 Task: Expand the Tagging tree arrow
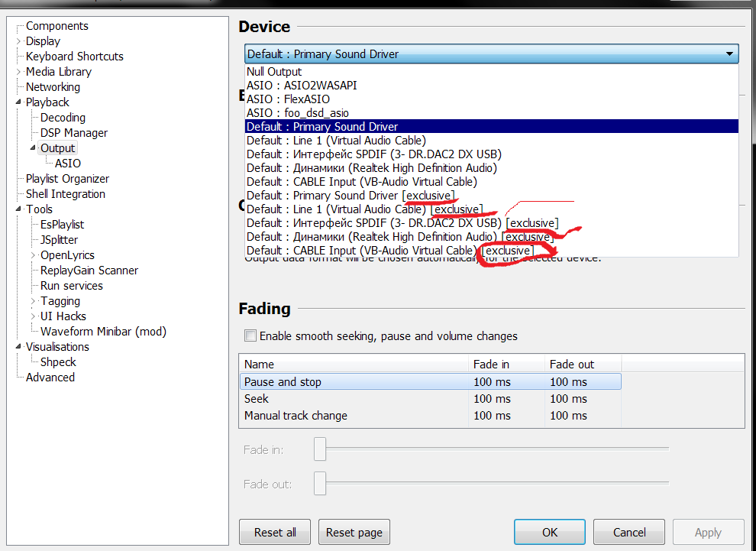tap(34, 301)
